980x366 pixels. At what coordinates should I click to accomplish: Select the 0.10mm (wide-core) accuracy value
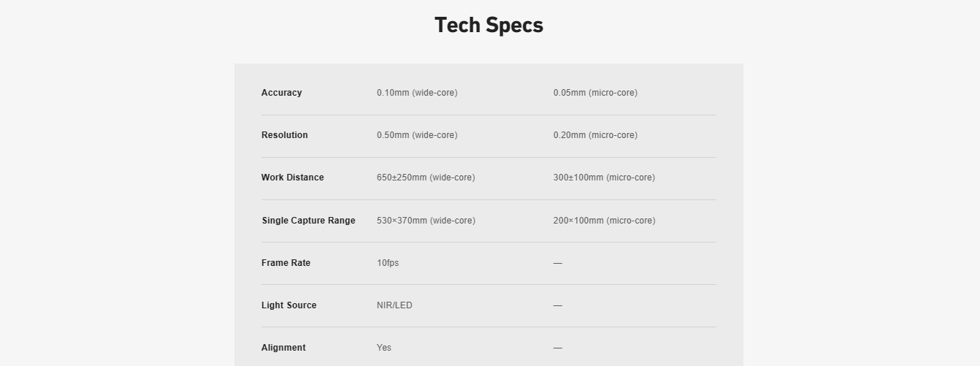coord(417,93)
